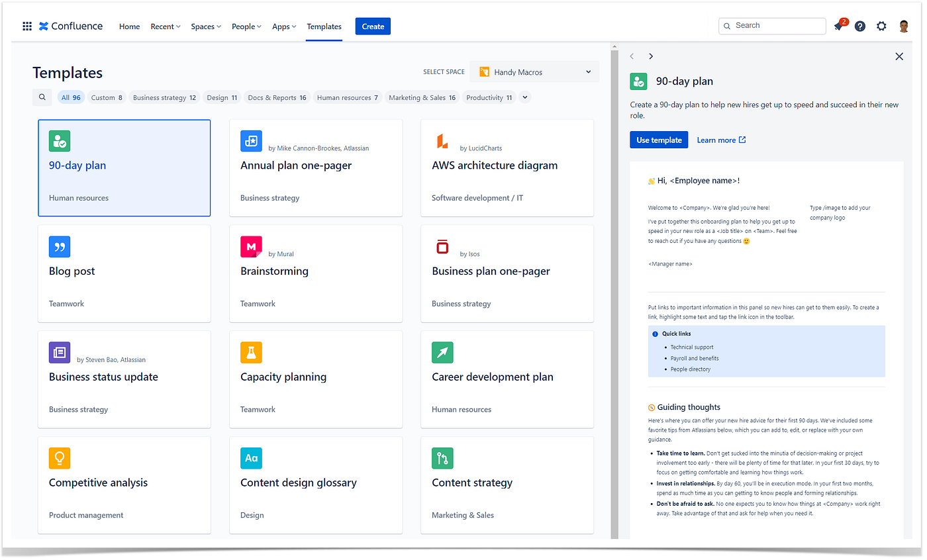927x560 pixels.
Task: Click the template search magnifier icon
Action: pos(42,97)
